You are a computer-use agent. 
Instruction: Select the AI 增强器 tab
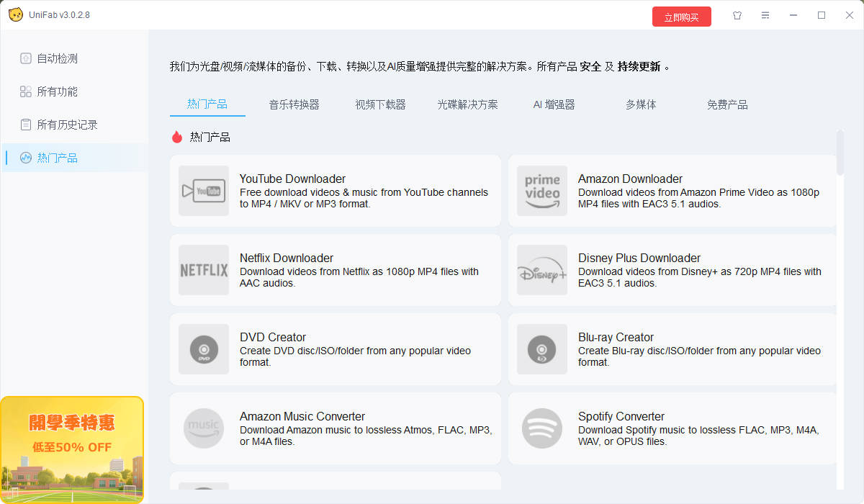tap(554, 104)
